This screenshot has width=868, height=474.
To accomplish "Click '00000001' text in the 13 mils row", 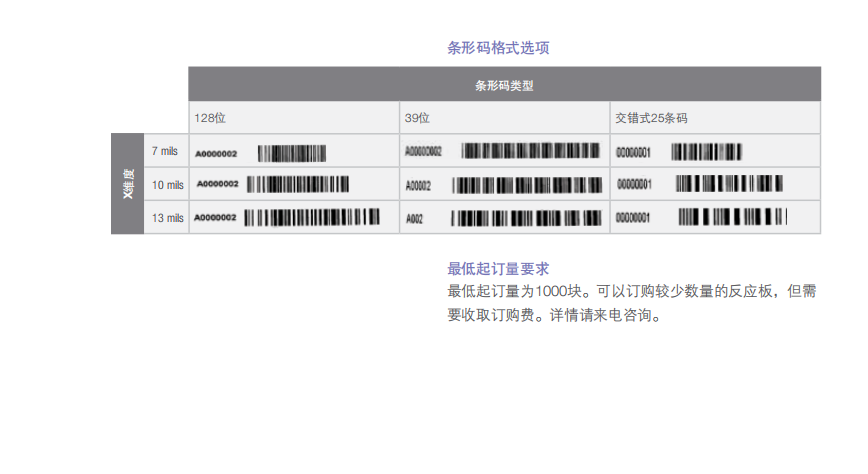I will point(633,218).
